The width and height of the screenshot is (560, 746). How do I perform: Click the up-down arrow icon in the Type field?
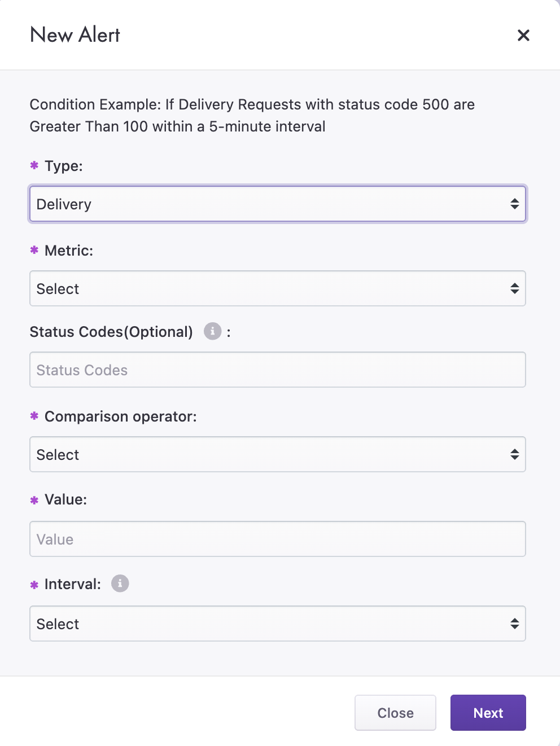514,204
